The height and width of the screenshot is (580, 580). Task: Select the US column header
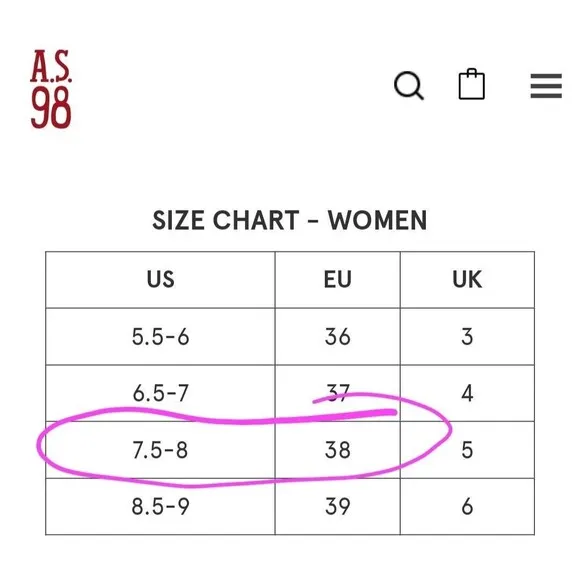coord(160,280)
